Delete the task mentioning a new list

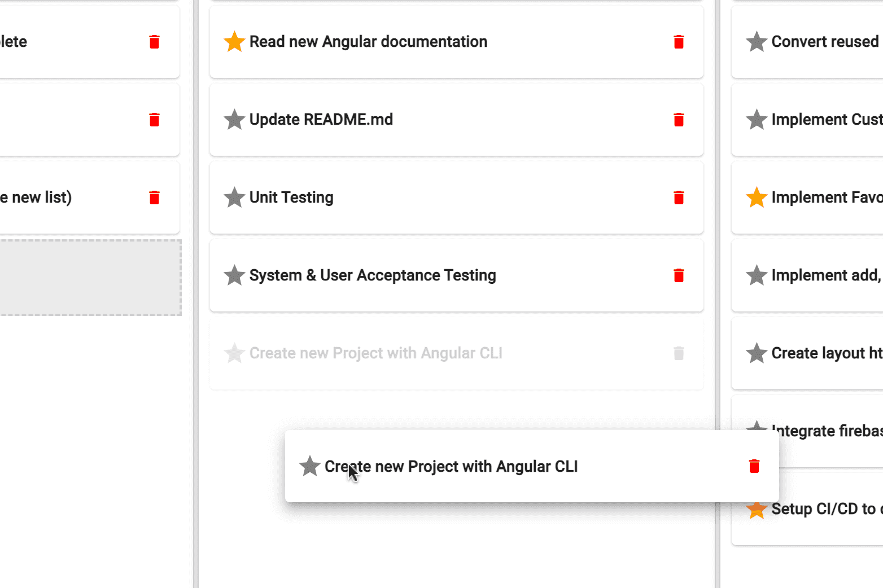154,198
